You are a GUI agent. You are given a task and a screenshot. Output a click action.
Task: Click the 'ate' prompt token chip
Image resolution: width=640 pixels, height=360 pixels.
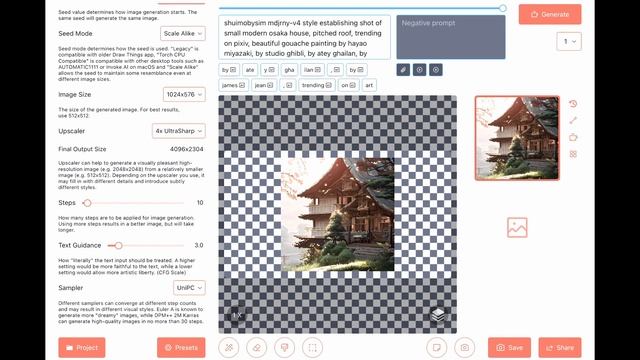pyautogui.click(x=250, y=70)
